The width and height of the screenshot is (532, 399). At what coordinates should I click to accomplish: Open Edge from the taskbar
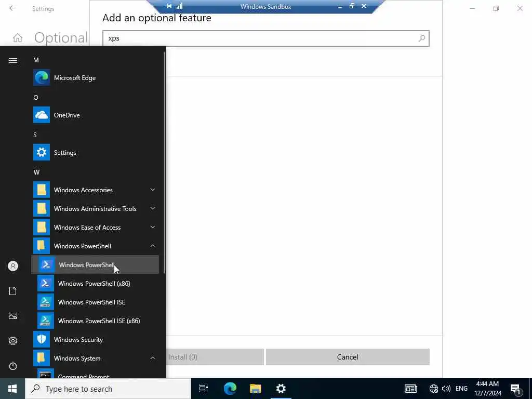tap(230, 389)
